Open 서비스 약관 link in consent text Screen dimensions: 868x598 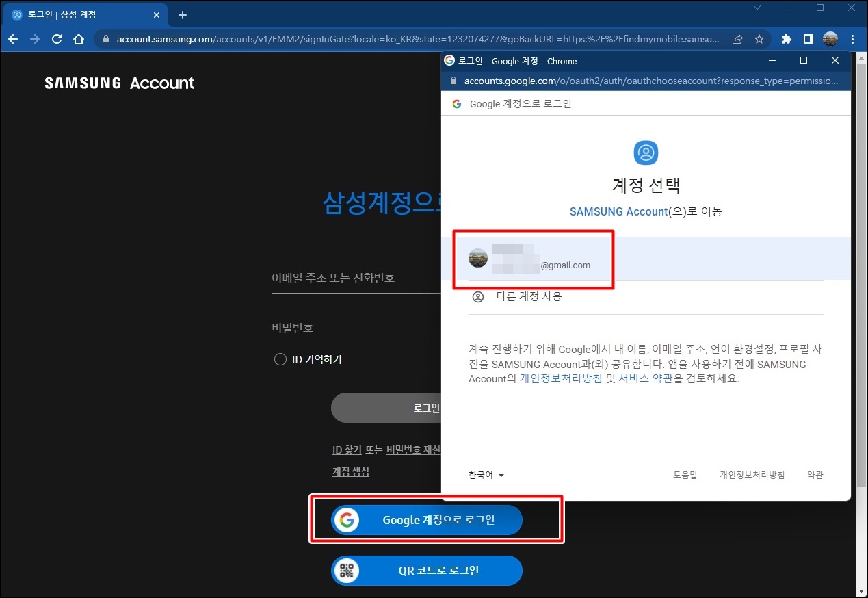click(646, 378)
